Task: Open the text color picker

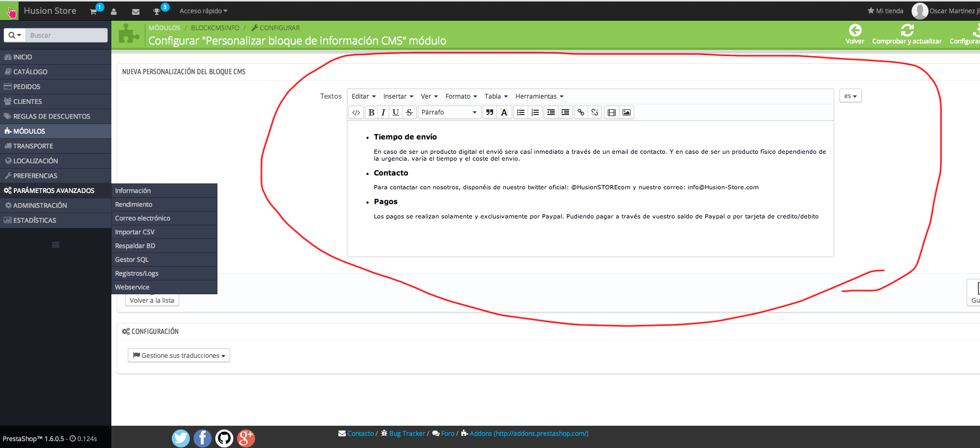Action: [504, 112]
